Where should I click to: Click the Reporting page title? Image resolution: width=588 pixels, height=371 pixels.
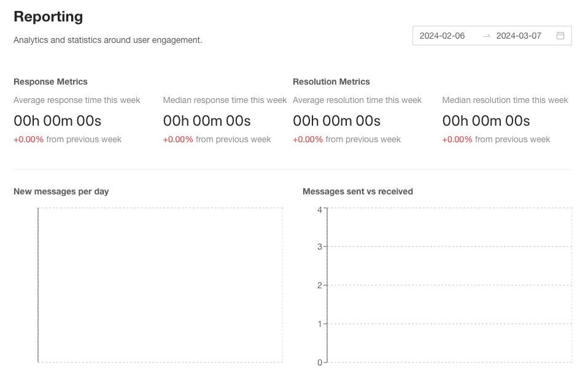[x=48, y=17]
